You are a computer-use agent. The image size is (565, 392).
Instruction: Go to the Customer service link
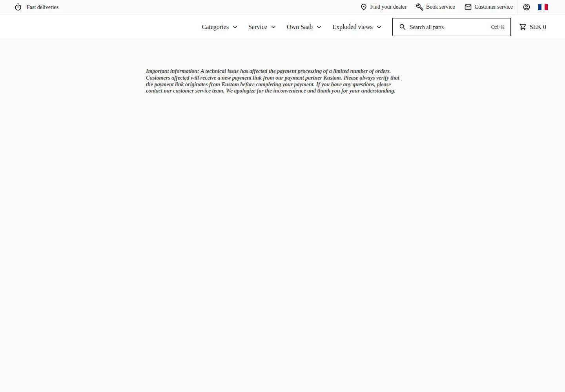coord(494,7)
